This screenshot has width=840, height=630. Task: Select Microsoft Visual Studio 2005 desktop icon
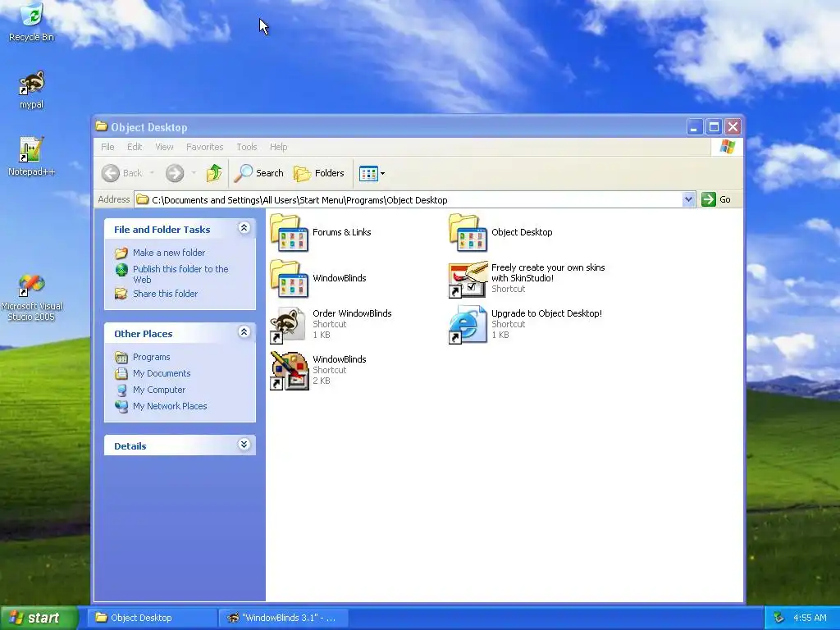tap(32, 285)
